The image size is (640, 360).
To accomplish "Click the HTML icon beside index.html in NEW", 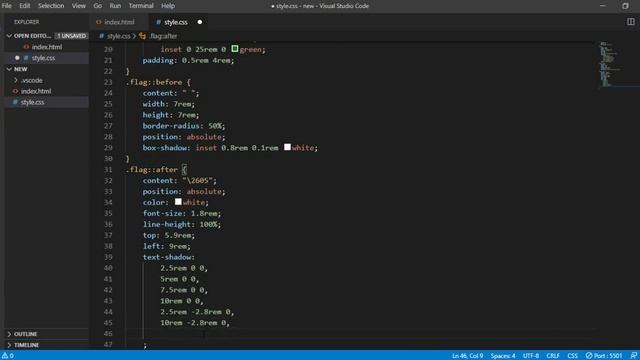I will pos(16,91).
